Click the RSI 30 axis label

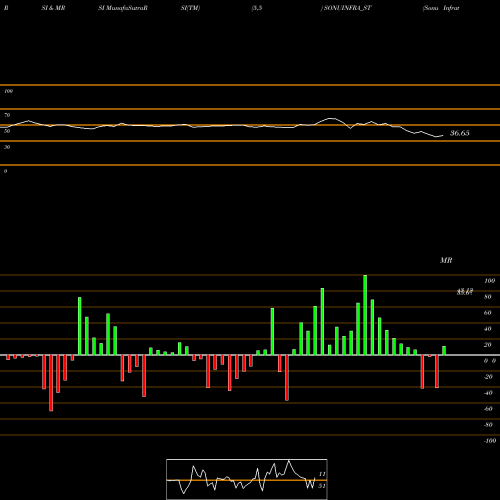(x=7, y=147)
